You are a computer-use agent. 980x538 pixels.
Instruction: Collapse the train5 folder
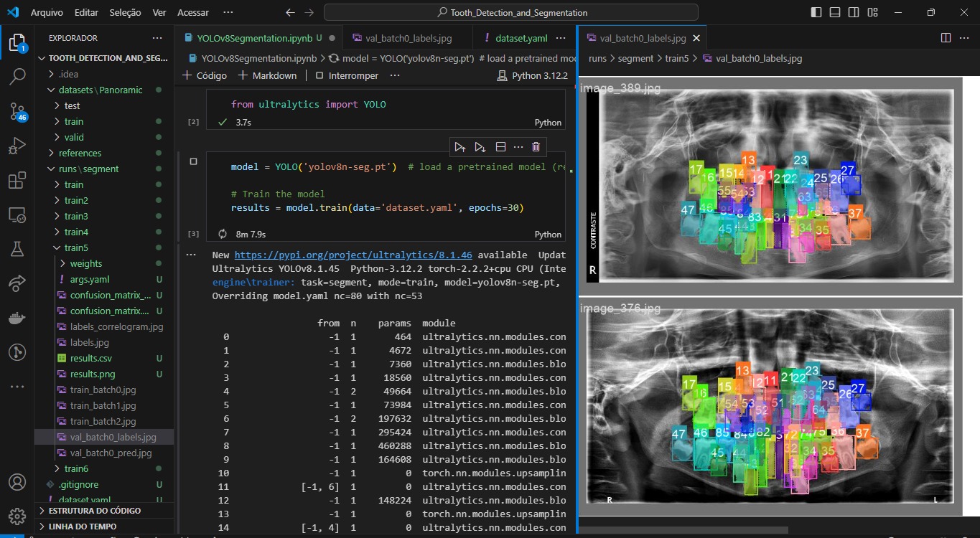point(76,247)
